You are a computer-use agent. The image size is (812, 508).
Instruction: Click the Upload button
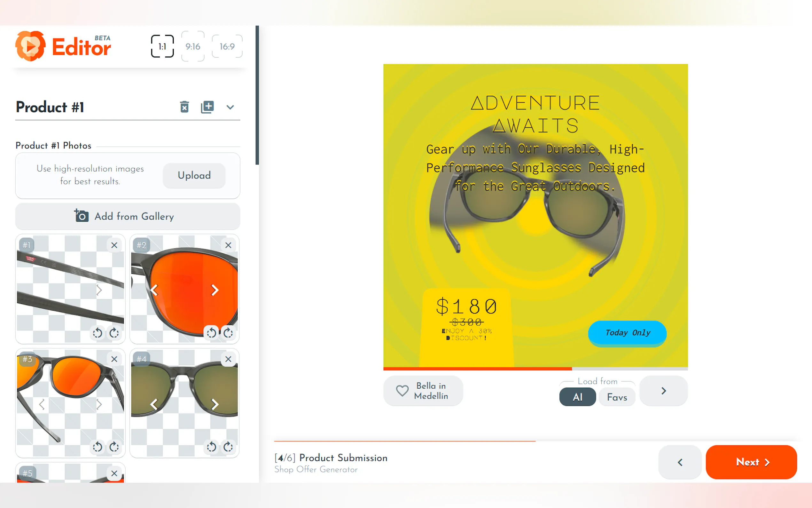pos(194,175)
